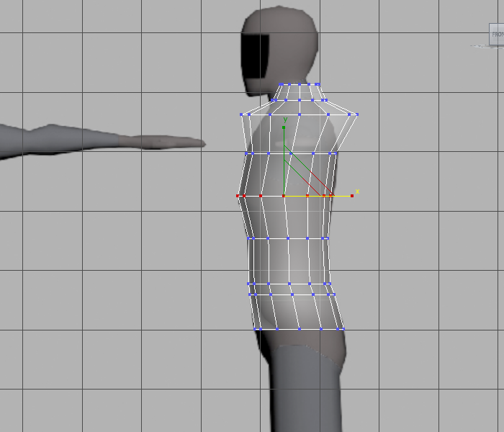The height and width of the screenshot is (432, 504).
Task: Grab the green Y-axis handle of the move gizmo
Action: (284, 127)
